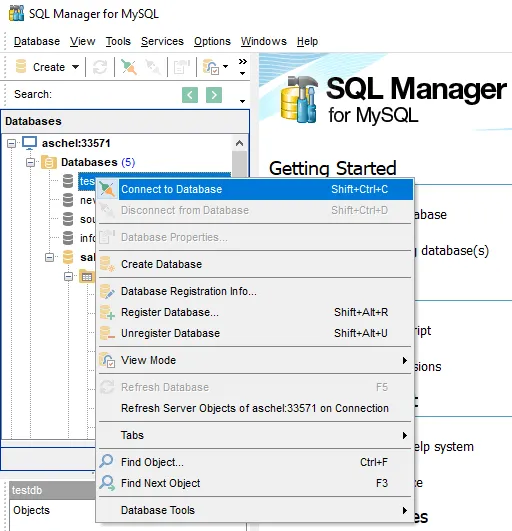Click the Connect to Database toolbar icon
Screen dimensions: 512x531
pyautogui.click(x=129, y=67)
